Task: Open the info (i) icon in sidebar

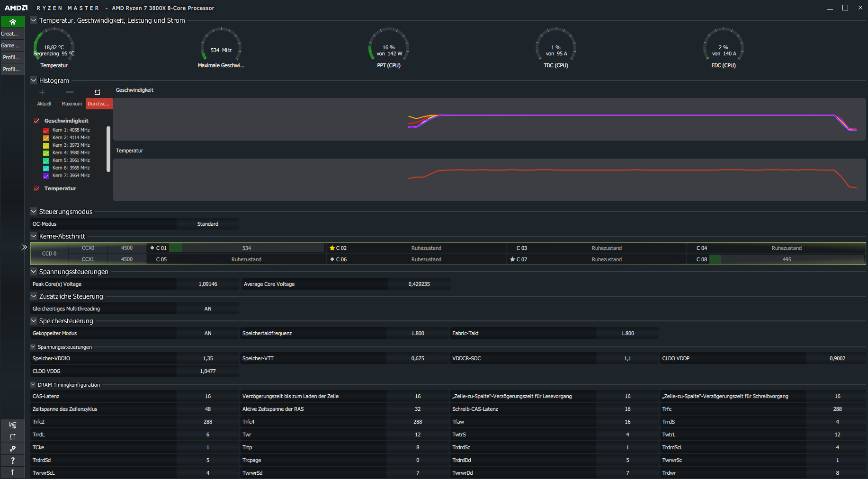Action: pos(12,472)
